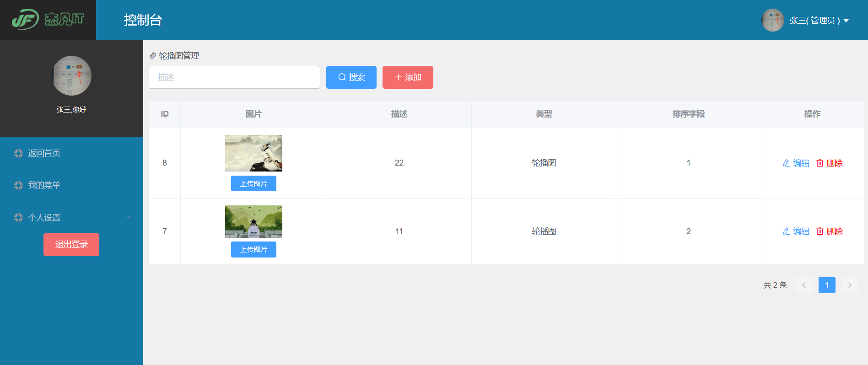Click the JF 杰凡IT logo
This screenshot has height=365, width=868.
point(48,19)
